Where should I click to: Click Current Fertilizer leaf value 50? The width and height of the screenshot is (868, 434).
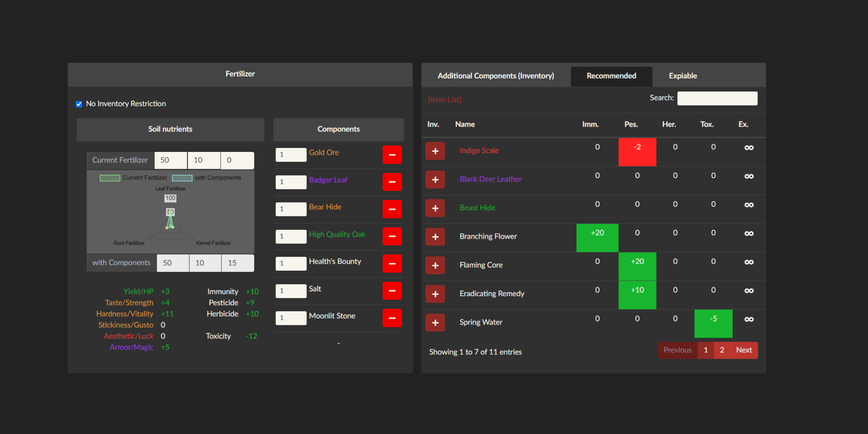pyautogui.click(x=171, y=160)
